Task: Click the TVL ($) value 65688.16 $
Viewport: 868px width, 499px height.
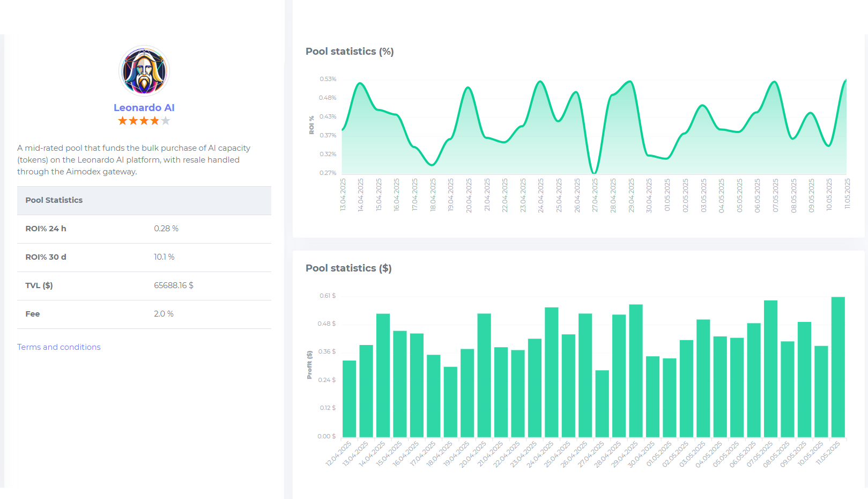Action: [x=174, y=285]
